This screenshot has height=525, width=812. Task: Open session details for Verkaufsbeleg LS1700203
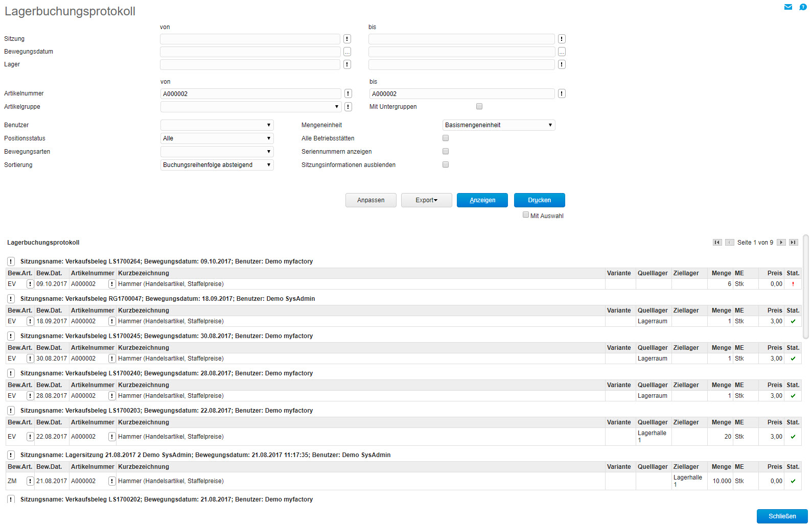pos(11,411)
